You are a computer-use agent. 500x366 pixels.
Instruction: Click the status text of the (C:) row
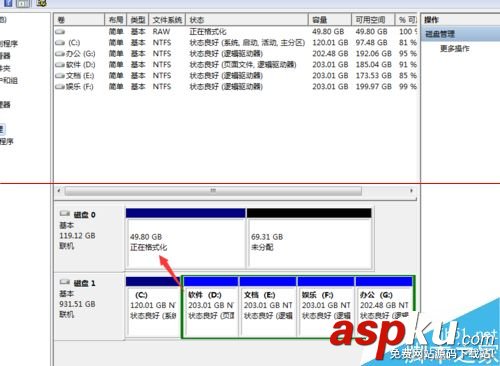(247, 43)
